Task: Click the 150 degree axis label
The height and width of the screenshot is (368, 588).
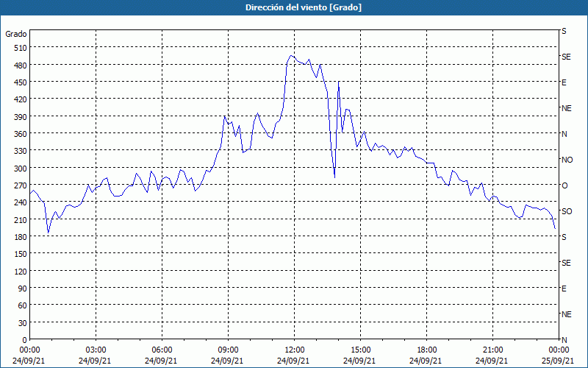Action: (x=21, y=254)
